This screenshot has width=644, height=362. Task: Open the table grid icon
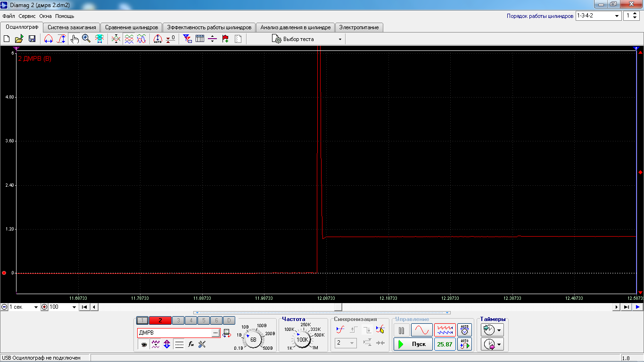(x=200, y=39)
